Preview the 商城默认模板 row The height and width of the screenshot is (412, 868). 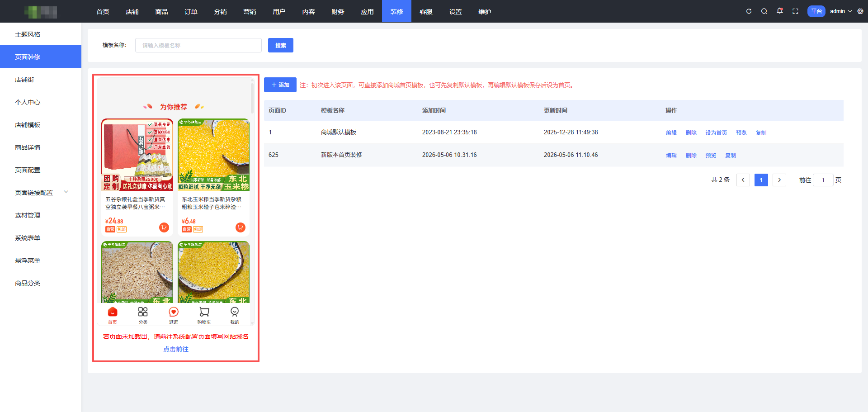[741, 133]
